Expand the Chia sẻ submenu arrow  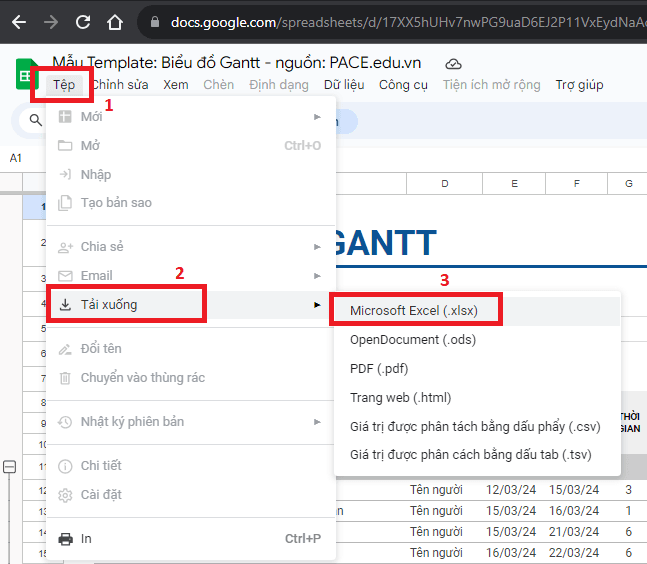coord(317,247)
